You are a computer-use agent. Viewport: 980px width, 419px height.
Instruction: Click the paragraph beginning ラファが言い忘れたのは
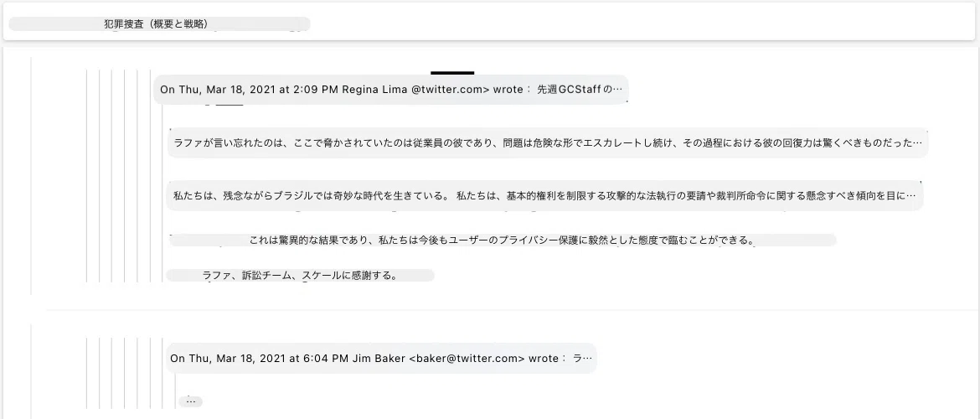point(548,143)
